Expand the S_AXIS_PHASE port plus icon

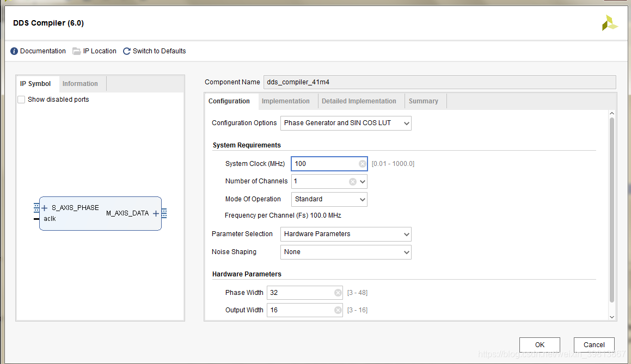(x=44, y=208)
